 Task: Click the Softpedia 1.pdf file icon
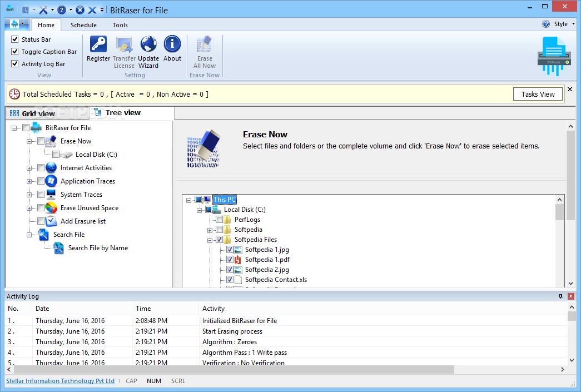pyautogui.click(x=238, y=260)
